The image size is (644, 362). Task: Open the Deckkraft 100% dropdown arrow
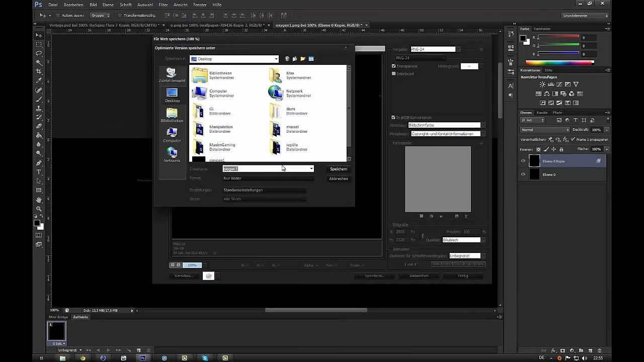tap(606, 130)
